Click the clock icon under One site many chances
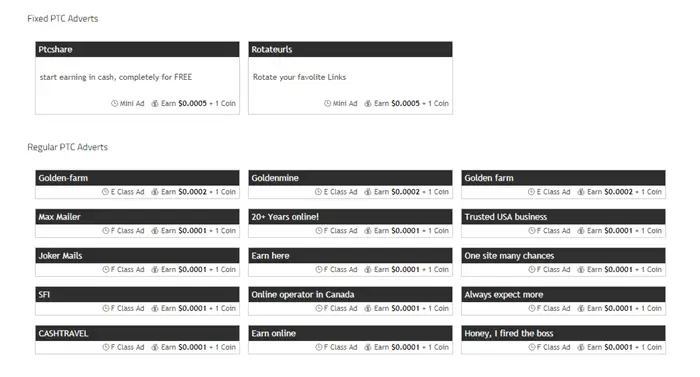Image resolution: width=700 pixels, height=377 pixels. (532, 269)
